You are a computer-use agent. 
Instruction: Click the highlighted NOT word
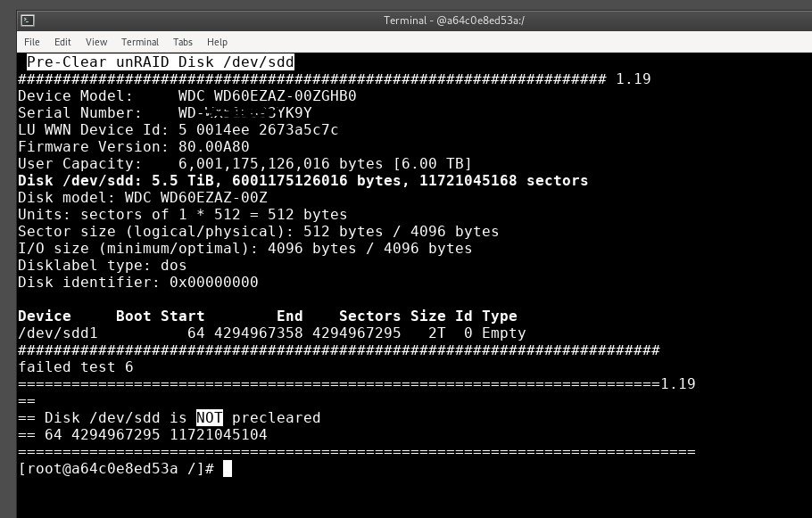coord(209,417)
